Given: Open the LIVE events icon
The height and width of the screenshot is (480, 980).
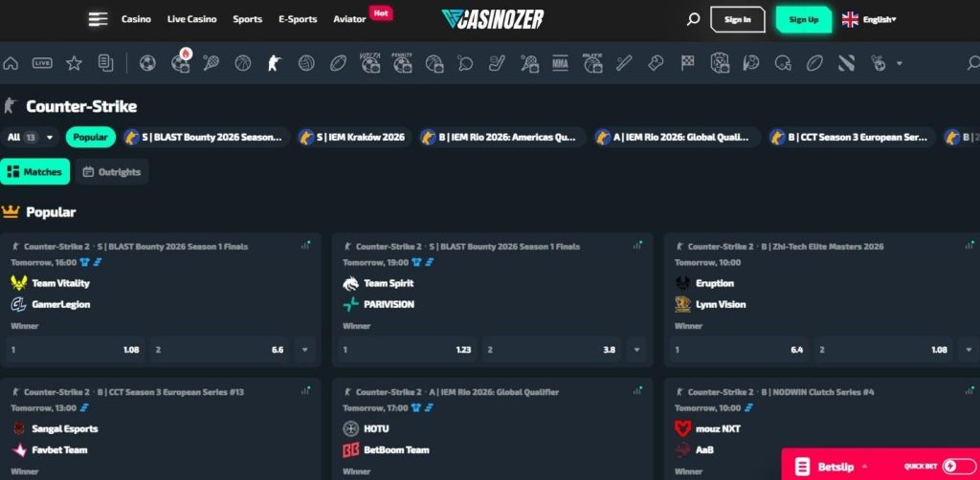Looking at the screenshot, I should [42, 64].
